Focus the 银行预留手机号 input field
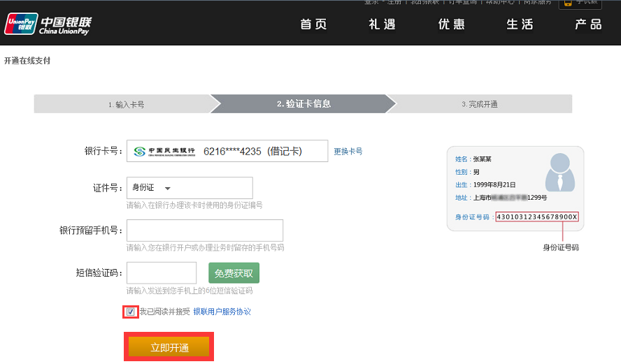This screenshot has height=364, width=621. pos(204,231)
